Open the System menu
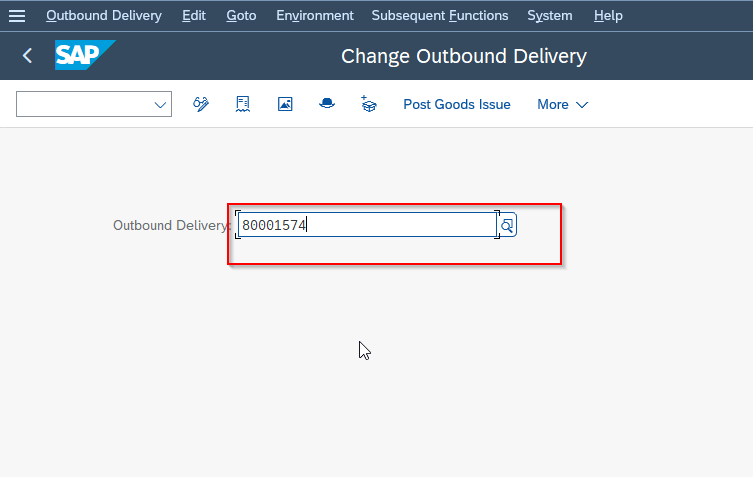This screenshot has width=753, height=477. (x=549, y=16)
